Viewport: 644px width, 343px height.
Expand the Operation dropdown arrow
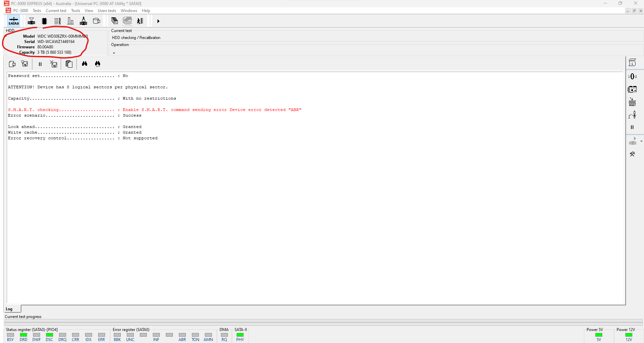[114, 53]
